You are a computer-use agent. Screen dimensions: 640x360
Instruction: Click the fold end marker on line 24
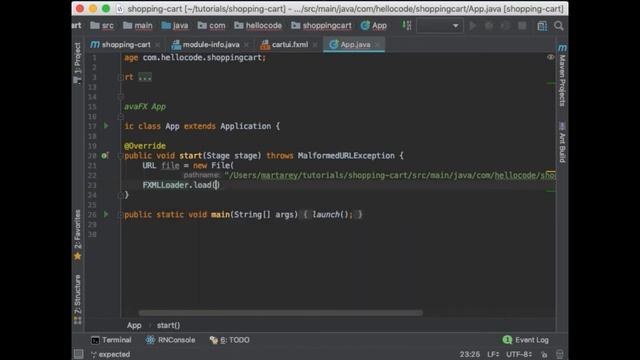pos(120,195)
